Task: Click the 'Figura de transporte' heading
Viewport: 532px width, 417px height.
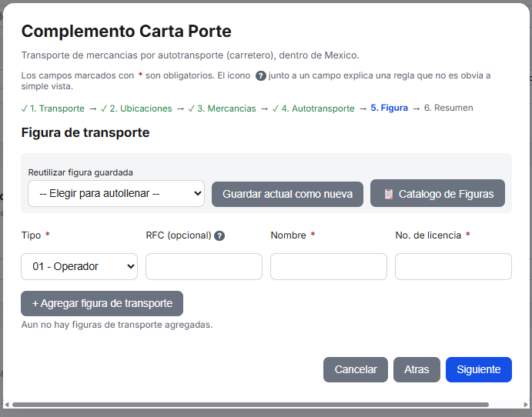Action: coord(85,132)
